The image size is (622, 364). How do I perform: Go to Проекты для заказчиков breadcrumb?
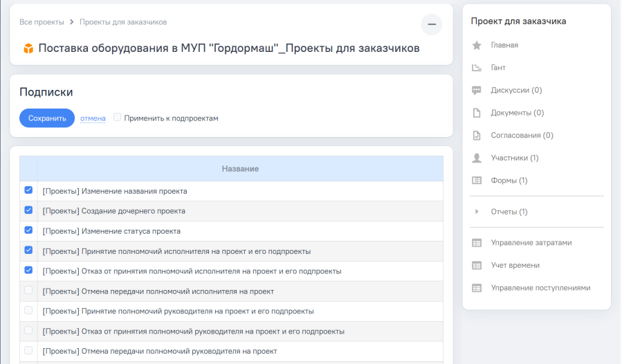[123, 22]
